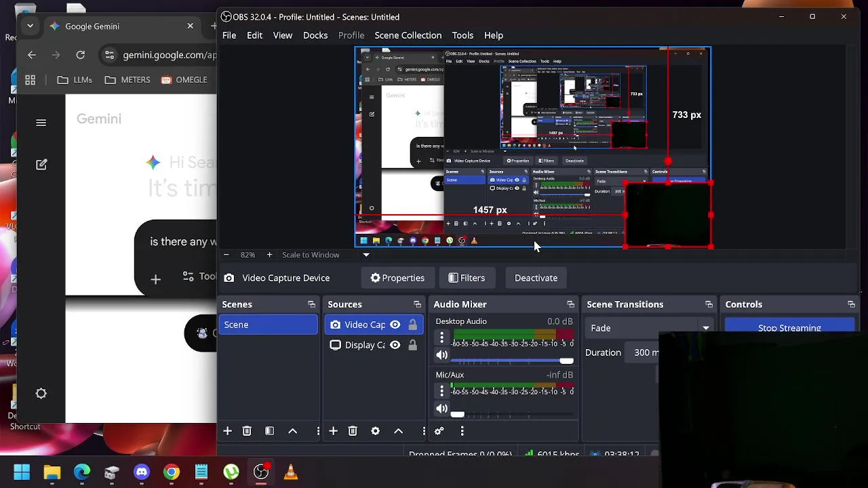This screenshot has height=488, width=868.
Task: Open the View menu
Action: 283,35
